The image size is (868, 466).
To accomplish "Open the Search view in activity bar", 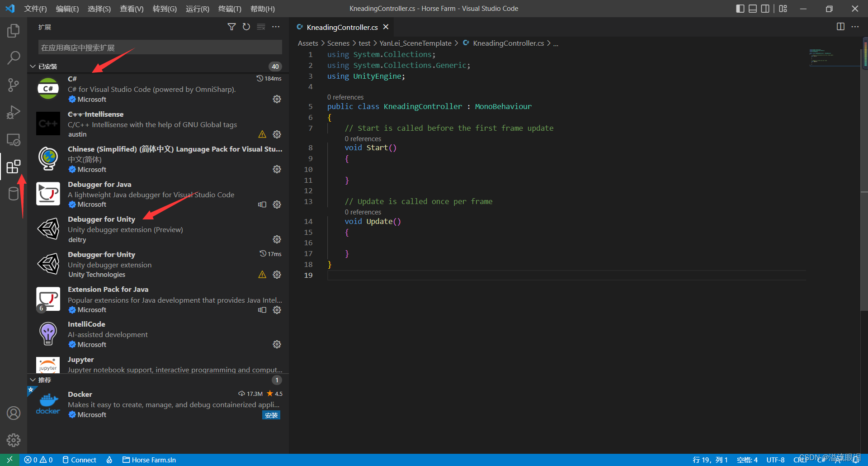I will pos(14,57).
